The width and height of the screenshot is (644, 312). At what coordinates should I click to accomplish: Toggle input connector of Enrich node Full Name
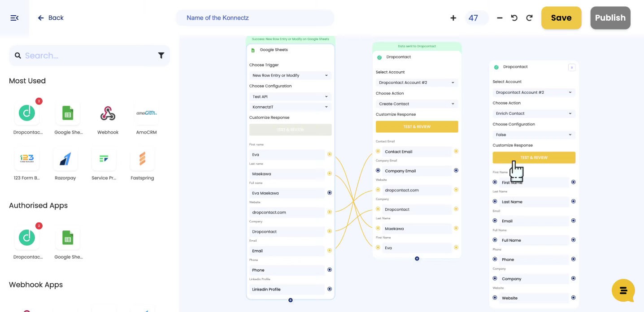495,240
